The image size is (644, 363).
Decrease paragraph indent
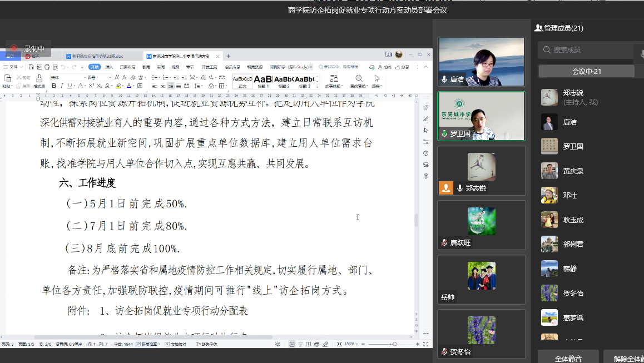(176, 77)
